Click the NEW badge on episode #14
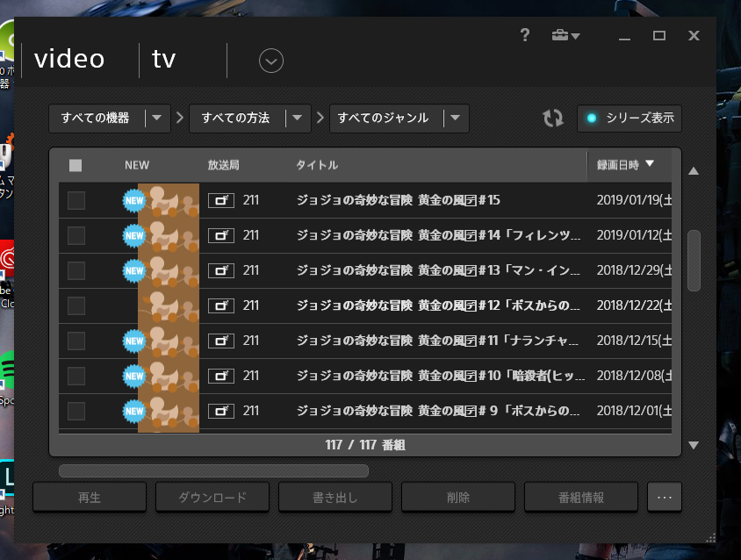 click(x=134, y=235)
